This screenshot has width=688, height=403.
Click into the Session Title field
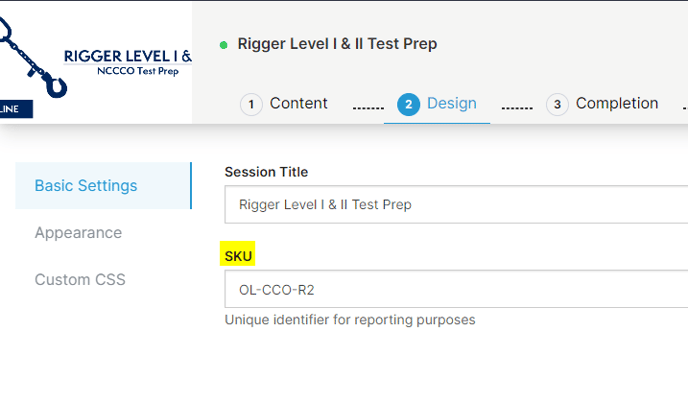click(x=455, y=205)
